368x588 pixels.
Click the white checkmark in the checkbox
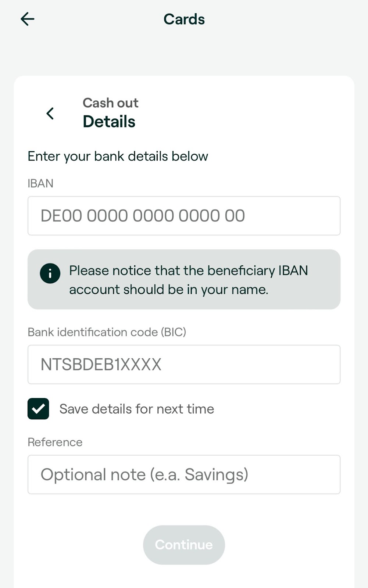coord(38,409)
